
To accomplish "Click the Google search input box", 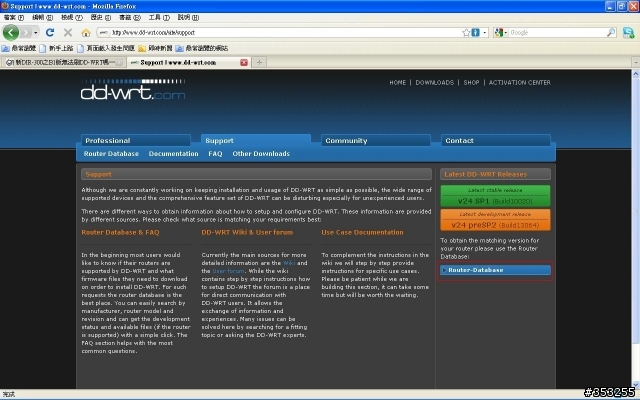I will pos(557,33).
